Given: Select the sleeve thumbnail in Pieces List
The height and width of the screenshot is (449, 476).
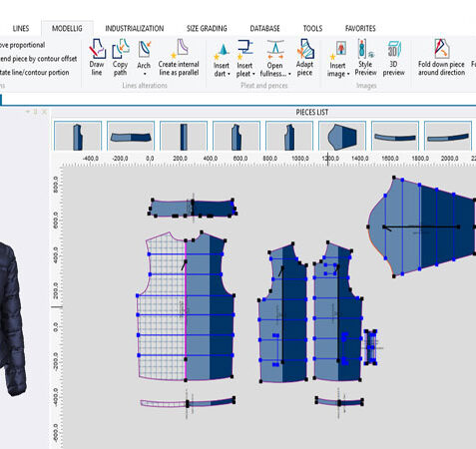Looking at the screenshot, I should [x=342, y=137].
